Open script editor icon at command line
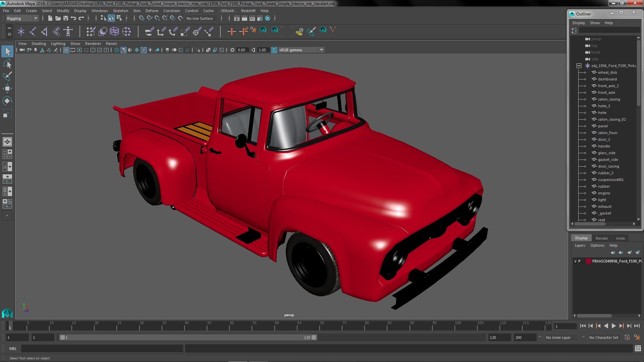 (638, 349)
